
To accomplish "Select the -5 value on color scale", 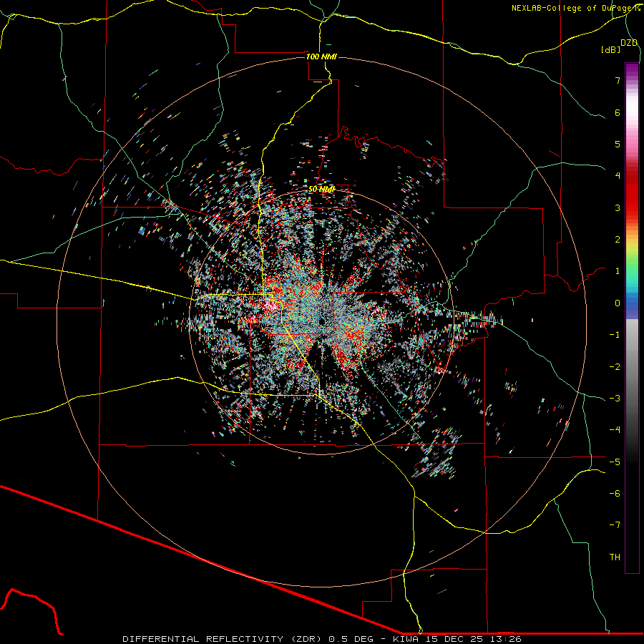I will pos(615,462).
